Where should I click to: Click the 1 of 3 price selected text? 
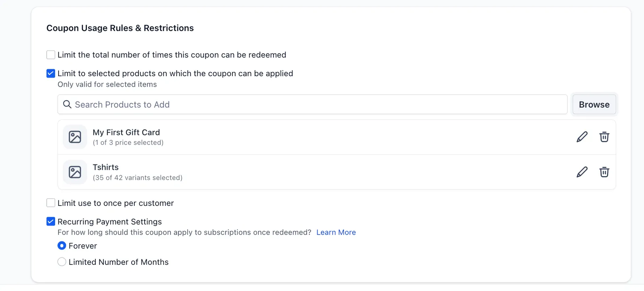point(128,143)
